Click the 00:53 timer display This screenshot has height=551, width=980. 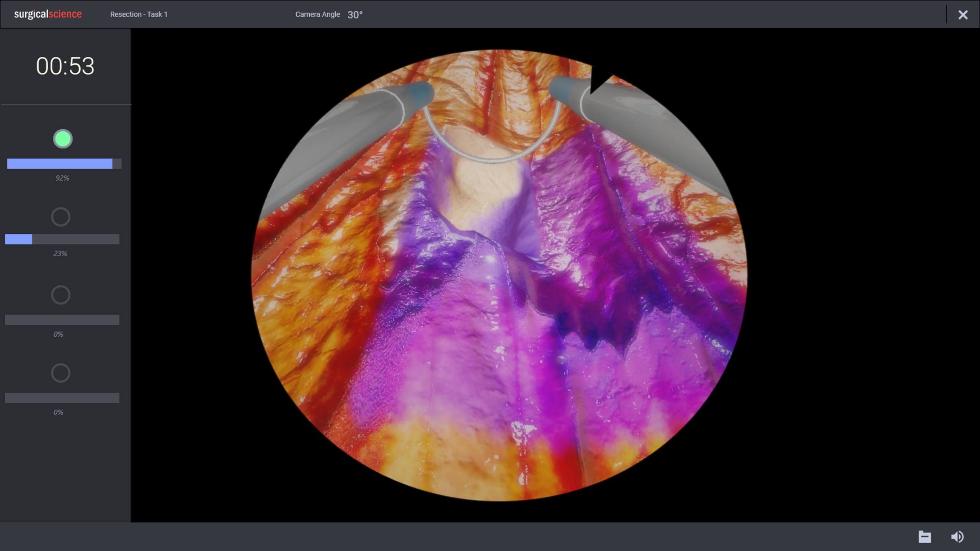click(65, 66)
